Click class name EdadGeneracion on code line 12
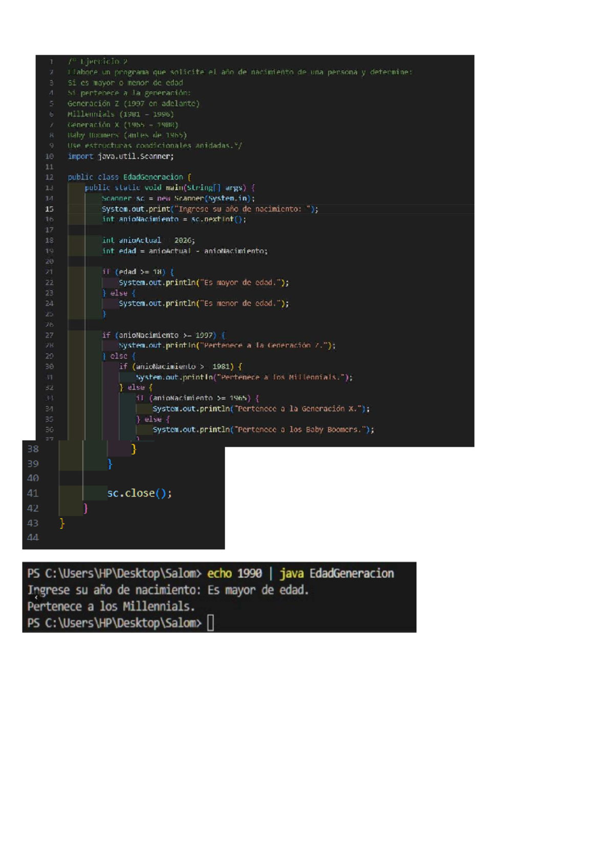Image resolution: width=614 pixels, height=868 pixels. (153, 177)
